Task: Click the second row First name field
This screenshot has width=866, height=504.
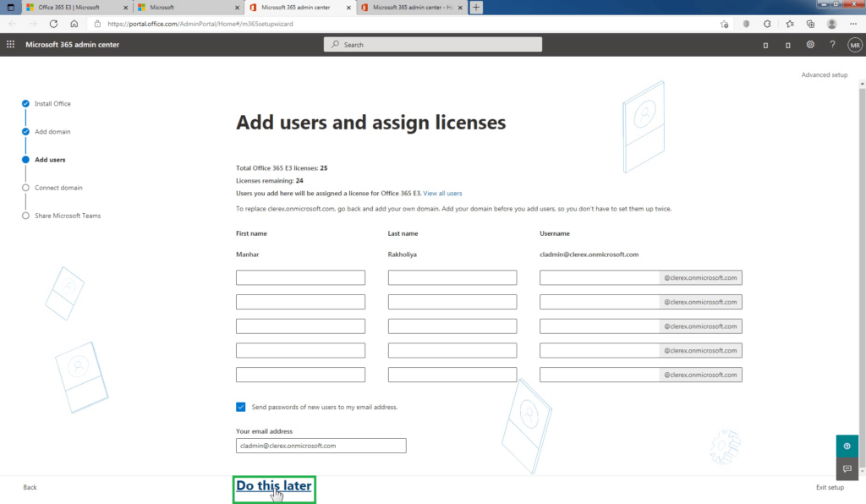Action: tap(300, 302)
